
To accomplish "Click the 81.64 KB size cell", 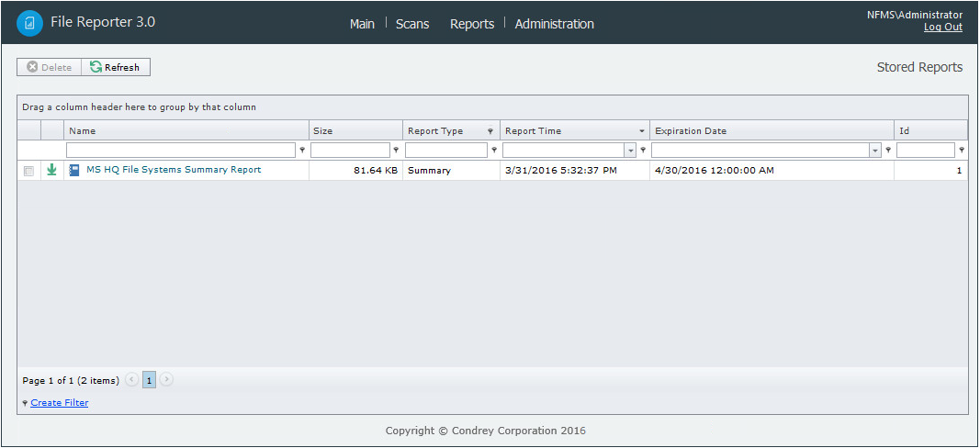I will pyautogui.click(x=355, y=170).
